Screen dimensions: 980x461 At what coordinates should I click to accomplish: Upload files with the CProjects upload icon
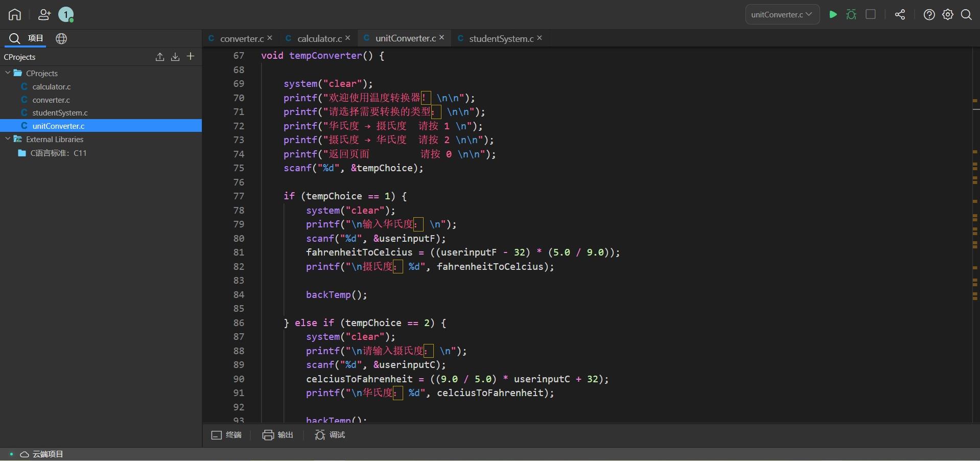point(160,57)
